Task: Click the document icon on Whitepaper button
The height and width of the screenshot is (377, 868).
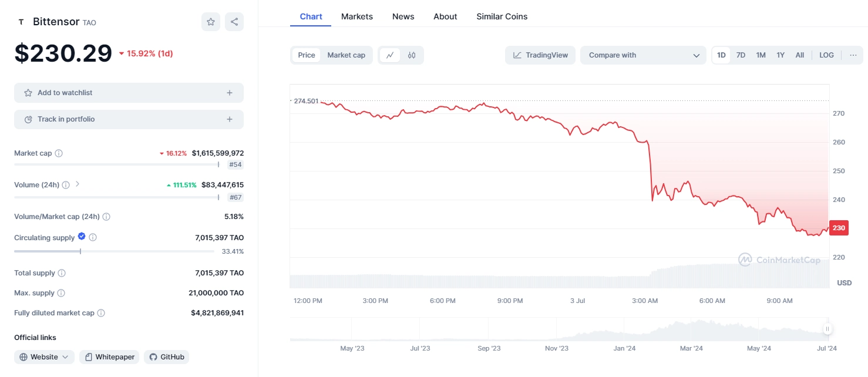Action: (89, 357)
